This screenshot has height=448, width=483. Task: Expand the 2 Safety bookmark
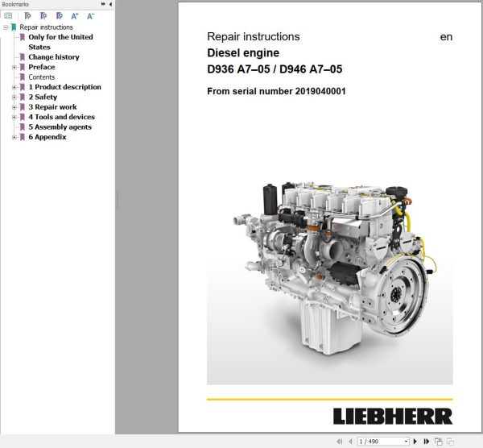(14, 97)
